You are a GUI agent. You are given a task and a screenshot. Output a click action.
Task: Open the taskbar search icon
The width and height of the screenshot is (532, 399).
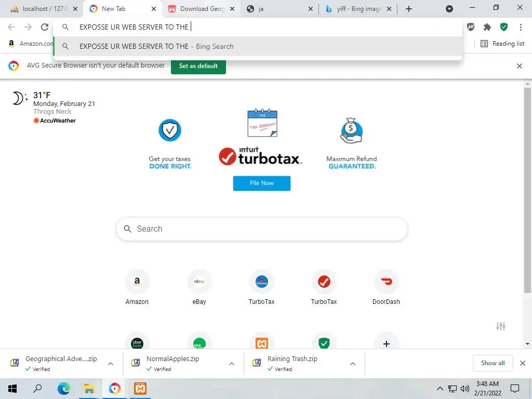(x=37, y=389)
